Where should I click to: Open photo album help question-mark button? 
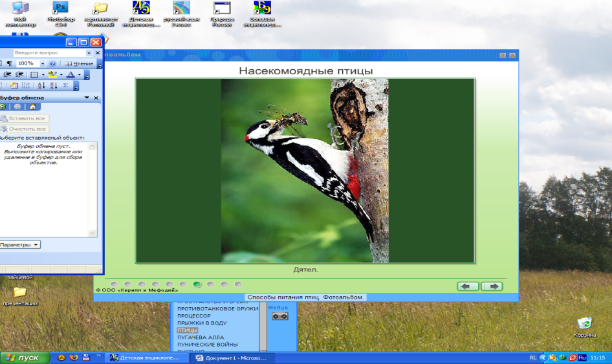503,56
